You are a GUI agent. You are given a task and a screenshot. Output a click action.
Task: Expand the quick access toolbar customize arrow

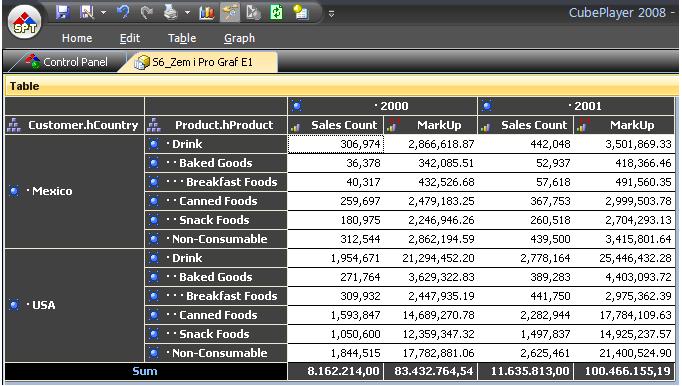pyautogui.click(x=331, y=14)
